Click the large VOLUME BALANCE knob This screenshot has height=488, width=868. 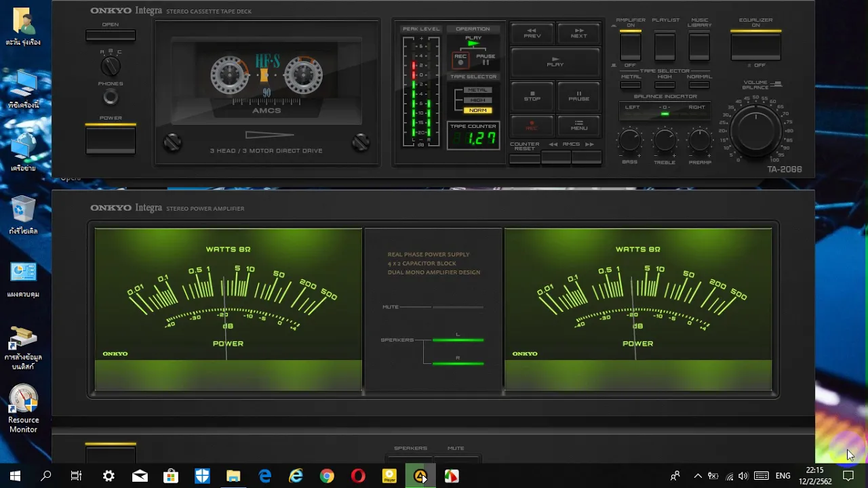click(755, 130)
